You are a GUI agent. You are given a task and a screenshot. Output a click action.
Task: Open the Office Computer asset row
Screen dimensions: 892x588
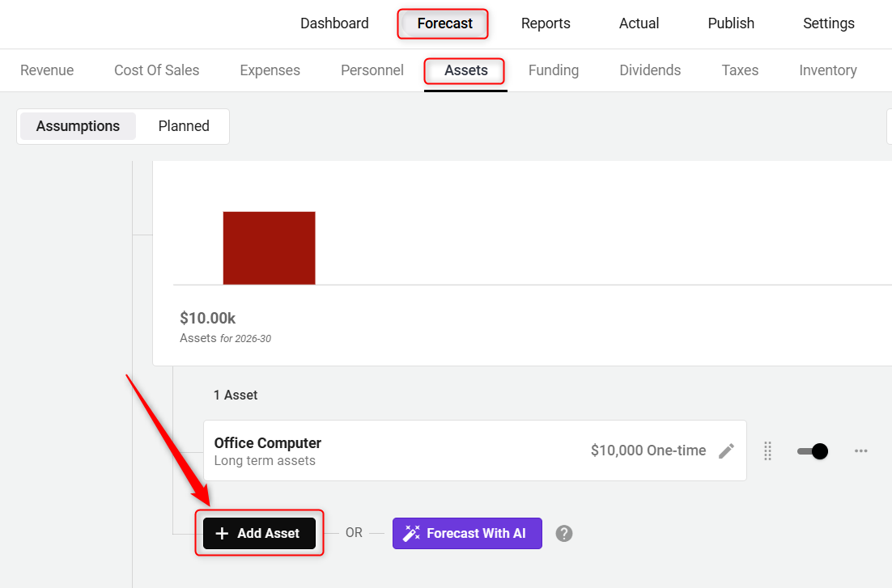pos(475,451)
